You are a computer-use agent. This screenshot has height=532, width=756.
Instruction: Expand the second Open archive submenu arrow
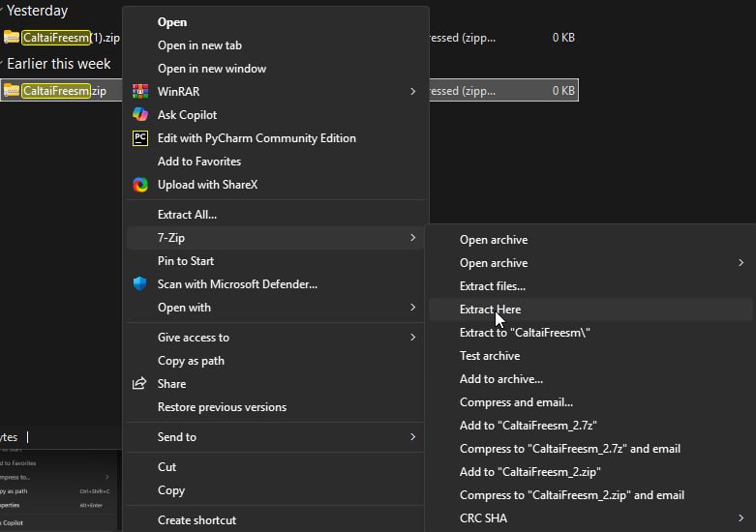tap(741, 263)
